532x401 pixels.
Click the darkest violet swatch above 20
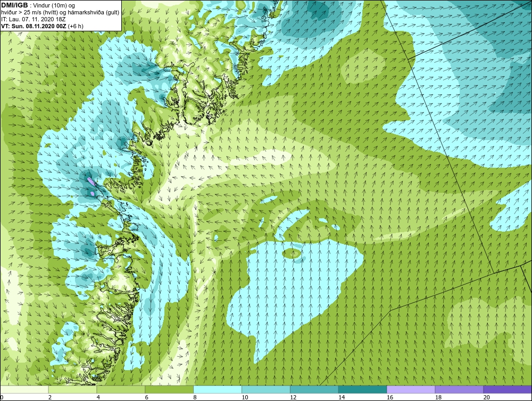[507, 389]
